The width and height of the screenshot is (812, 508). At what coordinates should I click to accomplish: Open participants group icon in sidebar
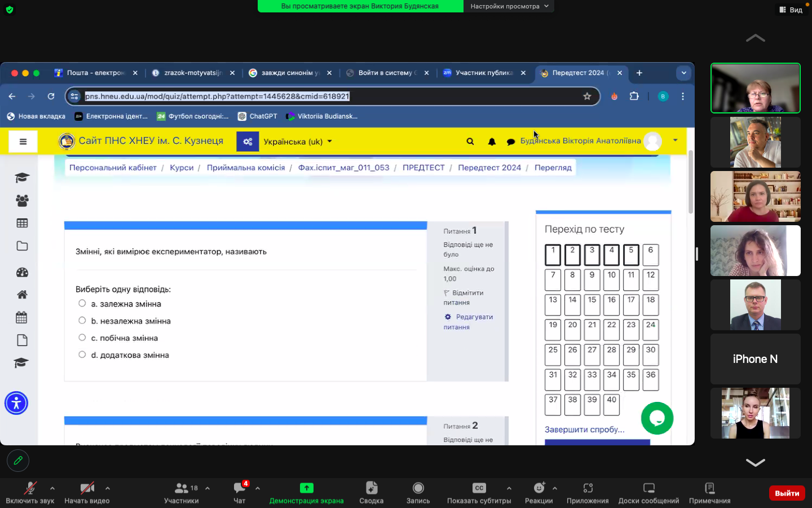tap(22, 200)
